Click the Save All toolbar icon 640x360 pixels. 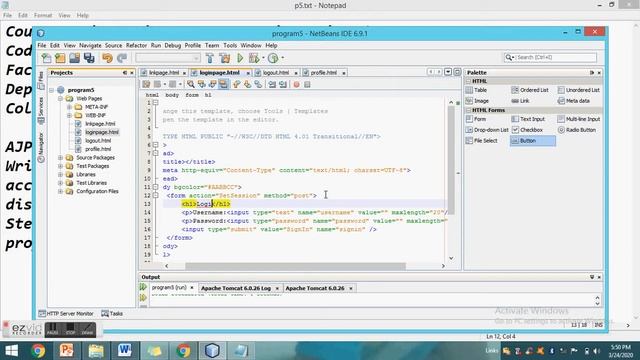[x=89, y=58]
